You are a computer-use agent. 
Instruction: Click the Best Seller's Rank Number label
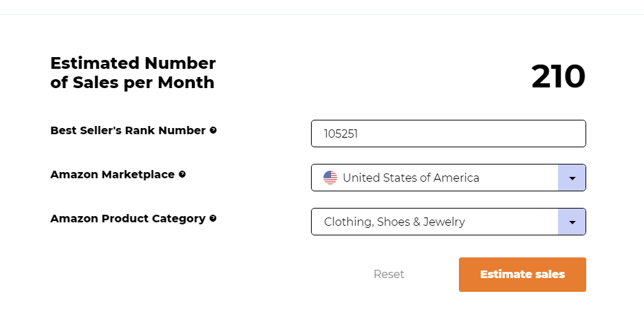click(128, 131)
